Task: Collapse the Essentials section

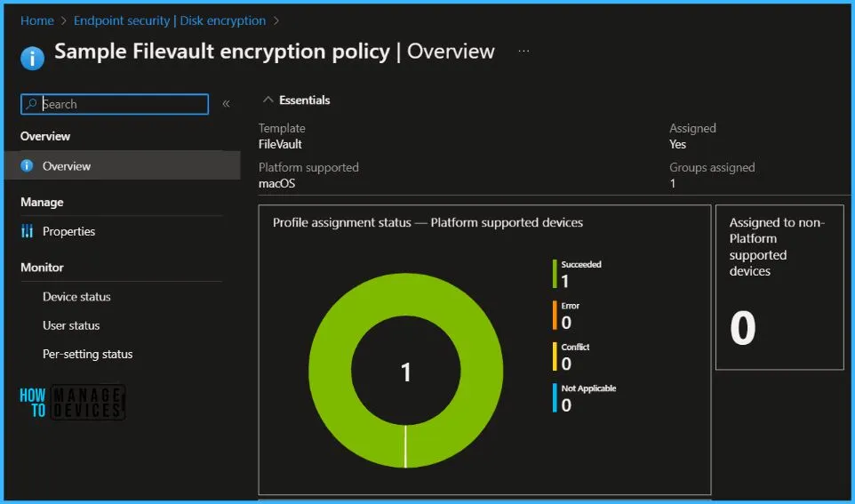Action: [268, 100]
